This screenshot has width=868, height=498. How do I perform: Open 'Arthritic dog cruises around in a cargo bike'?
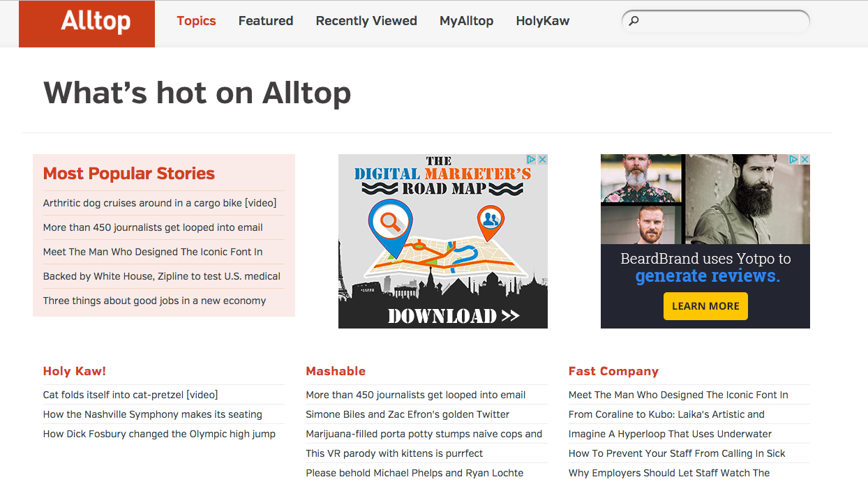point(160,203)
